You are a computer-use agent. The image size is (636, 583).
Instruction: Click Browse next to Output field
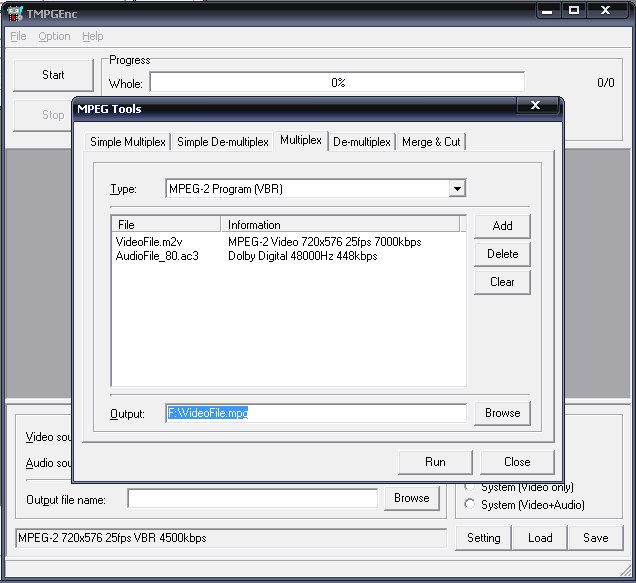coord(502,413)
